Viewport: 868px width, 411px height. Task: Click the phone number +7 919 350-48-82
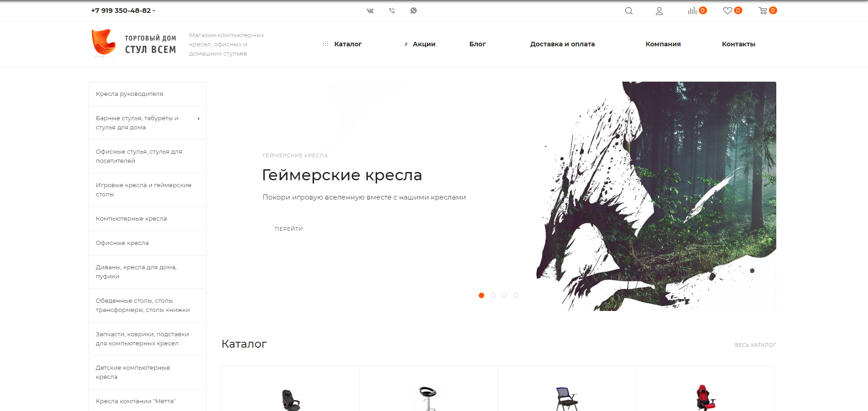point(121,11)
